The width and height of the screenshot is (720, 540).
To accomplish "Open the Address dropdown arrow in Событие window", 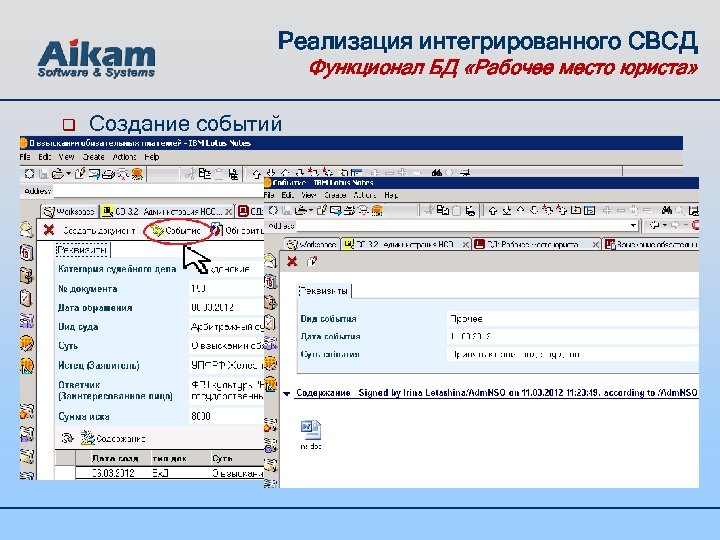I will click(x=634, y=225).
